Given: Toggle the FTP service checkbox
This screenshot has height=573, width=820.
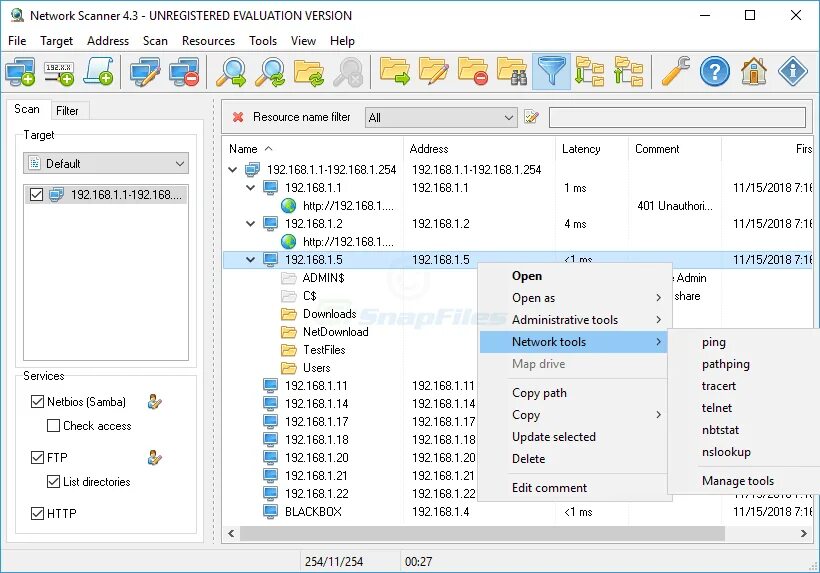Looking at the screenshot, I should tap(37, 458).
